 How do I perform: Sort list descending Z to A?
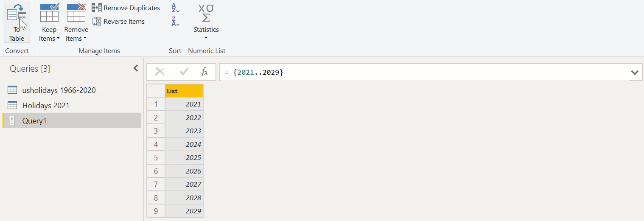tap(176, 21)
